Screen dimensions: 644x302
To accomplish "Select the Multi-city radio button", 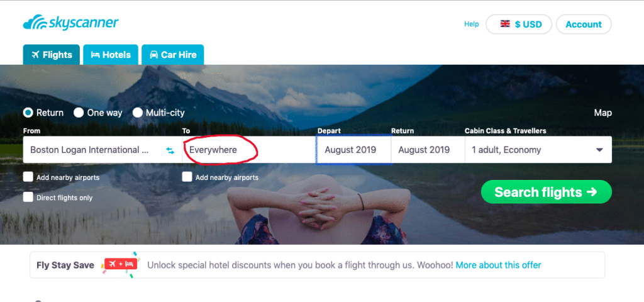I will pyautogui.click(x=138, y=113).
